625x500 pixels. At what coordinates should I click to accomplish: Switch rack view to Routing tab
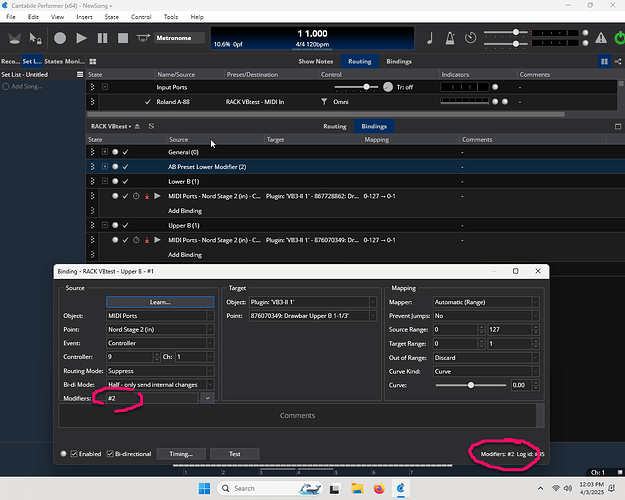[334, 126]
